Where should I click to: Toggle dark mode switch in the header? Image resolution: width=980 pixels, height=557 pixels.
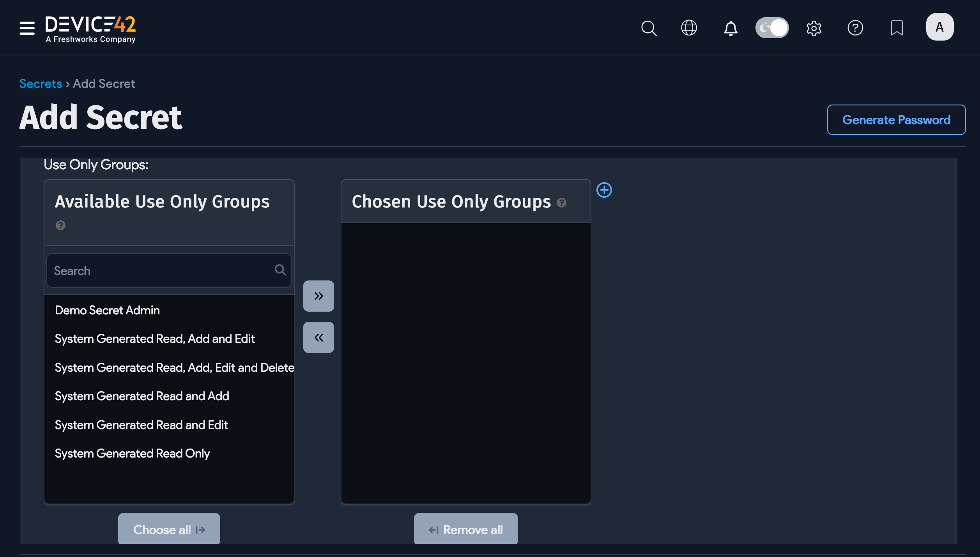tap(772, 28)
